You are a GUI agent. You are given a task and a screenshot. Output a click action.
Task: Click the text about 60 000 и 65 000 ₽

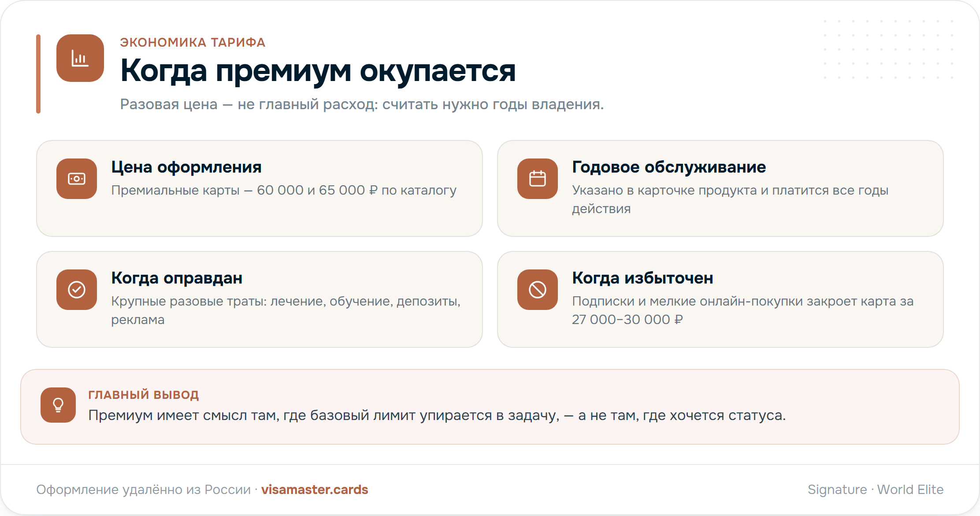click(284, 190)
